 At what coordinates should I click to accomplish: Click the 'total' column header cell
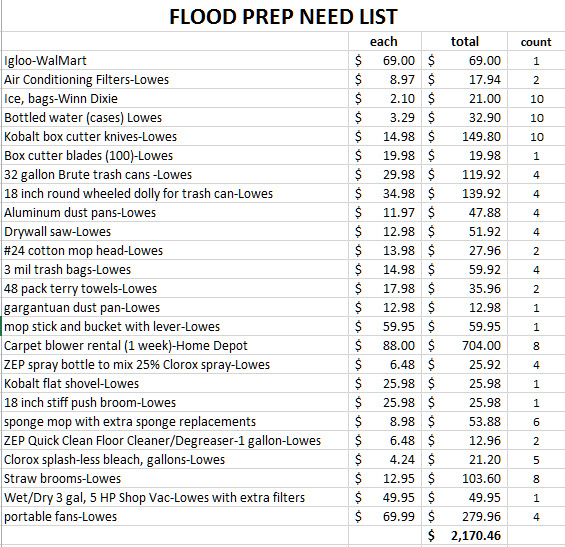click(x=464, y=41)
